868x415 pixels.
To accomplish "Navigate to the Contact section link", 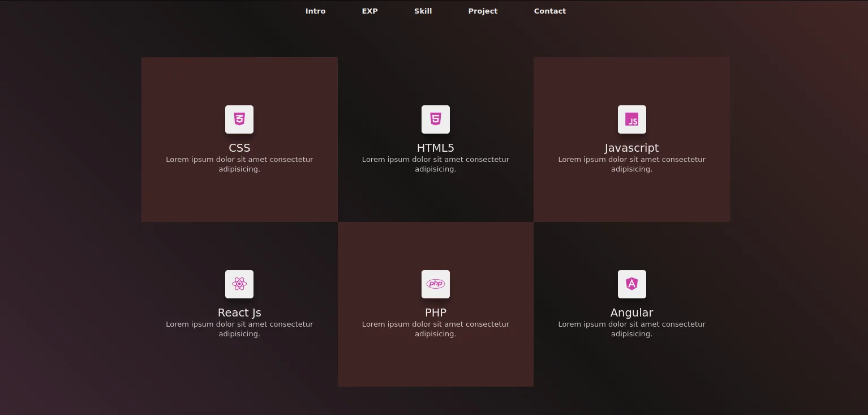I will 550,11.
